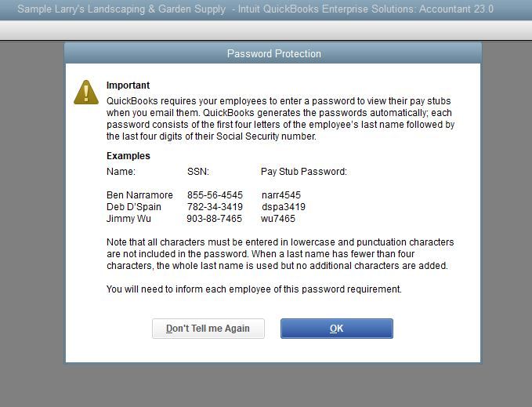Select the Deb D'Spain example name
This screenshot has height=407, width=532.
click(x=134, y=207)
